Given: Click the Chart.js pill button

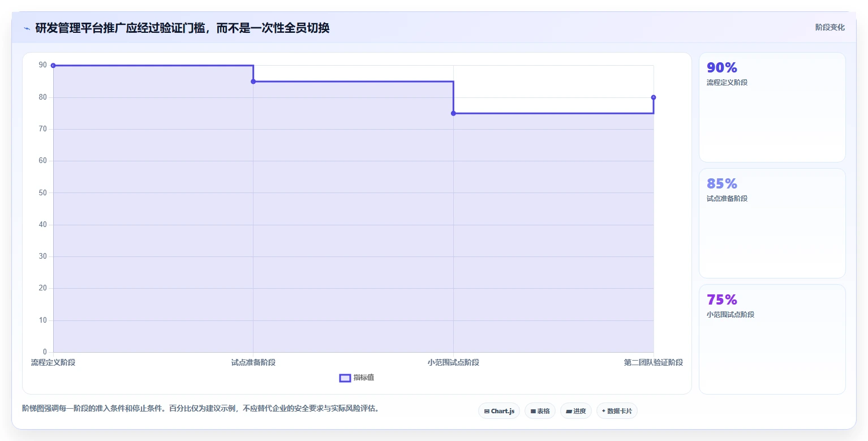Looking at the screenshot, I should pos(499,411).
